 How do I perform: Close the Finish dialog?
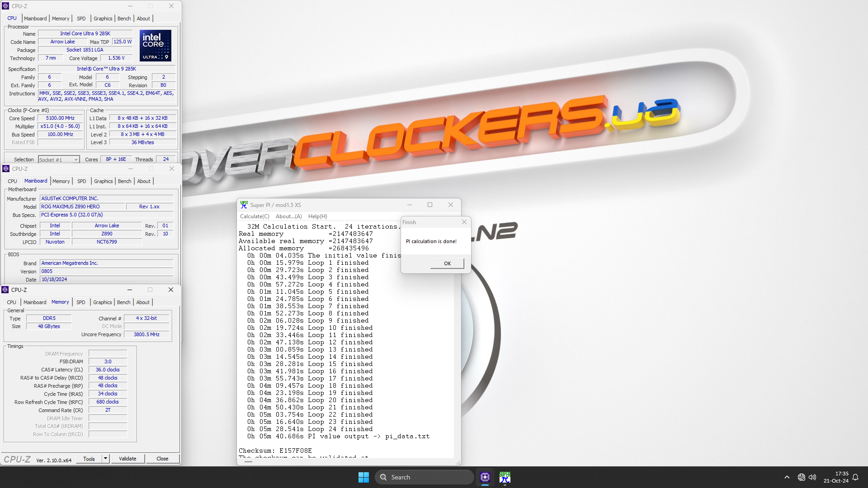pyautogui.click(x=464, y=222)
